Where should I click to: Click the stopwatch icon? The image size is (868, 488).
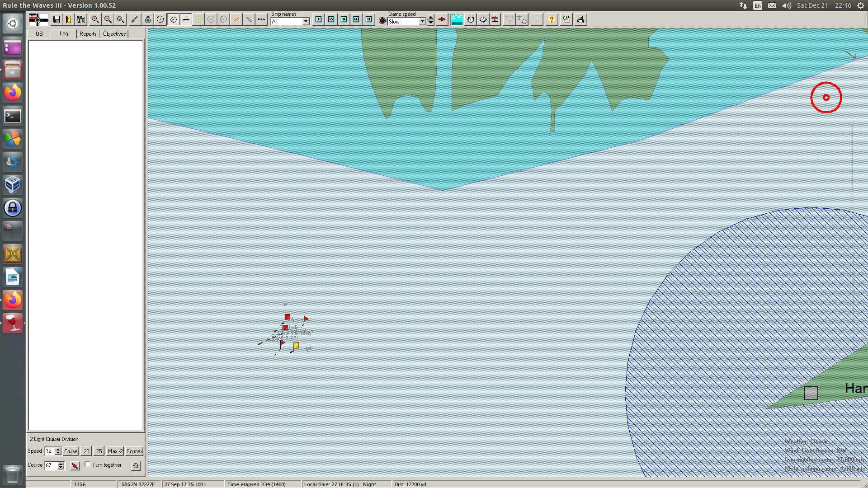(471, 19)
